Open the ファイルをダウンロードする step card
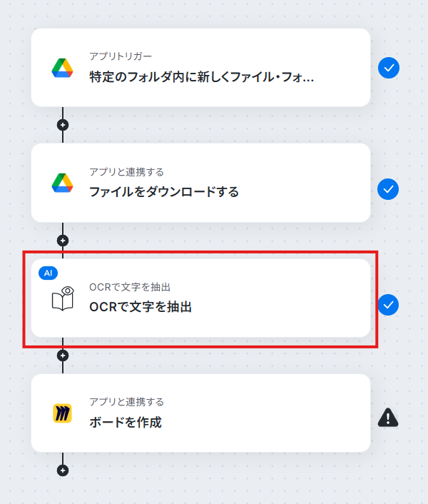This screenshot has height=504, width=428. [x=200, y=183]
